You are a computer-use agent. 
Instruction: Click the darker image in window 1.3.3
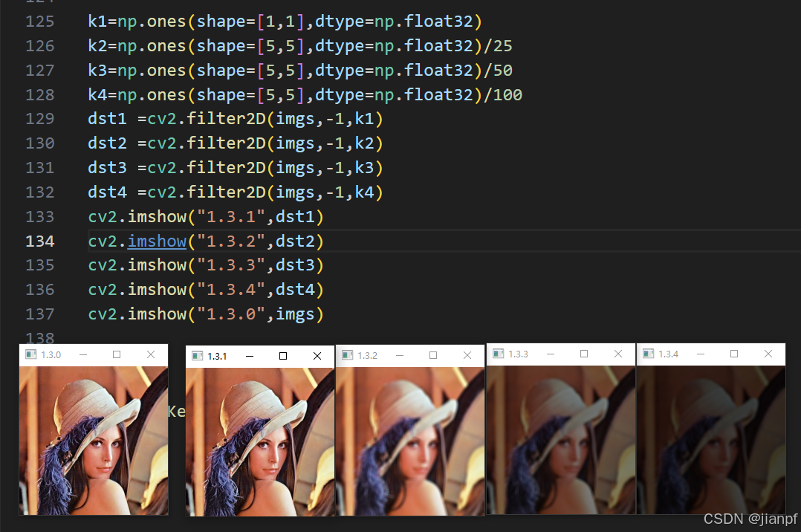tap(561, 440)
